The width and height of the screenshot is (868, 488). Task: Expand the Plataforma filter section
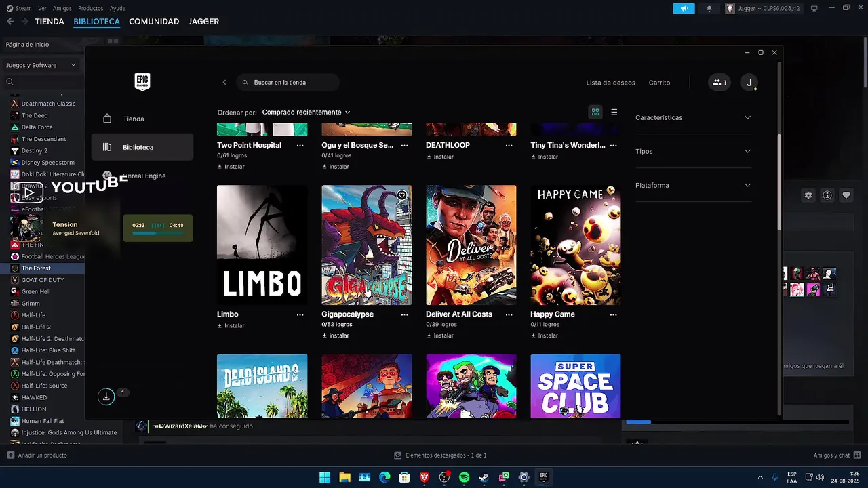pos(693,185)
